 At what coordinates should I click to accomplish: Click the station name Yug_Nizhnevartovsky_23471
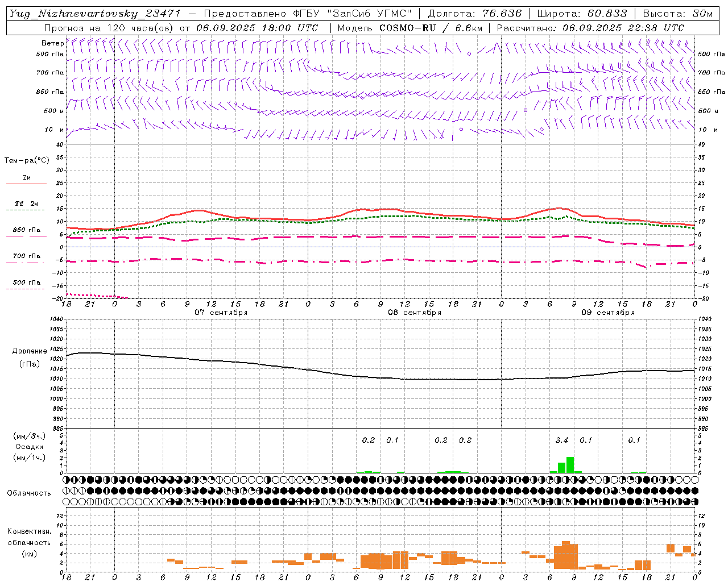95,14
